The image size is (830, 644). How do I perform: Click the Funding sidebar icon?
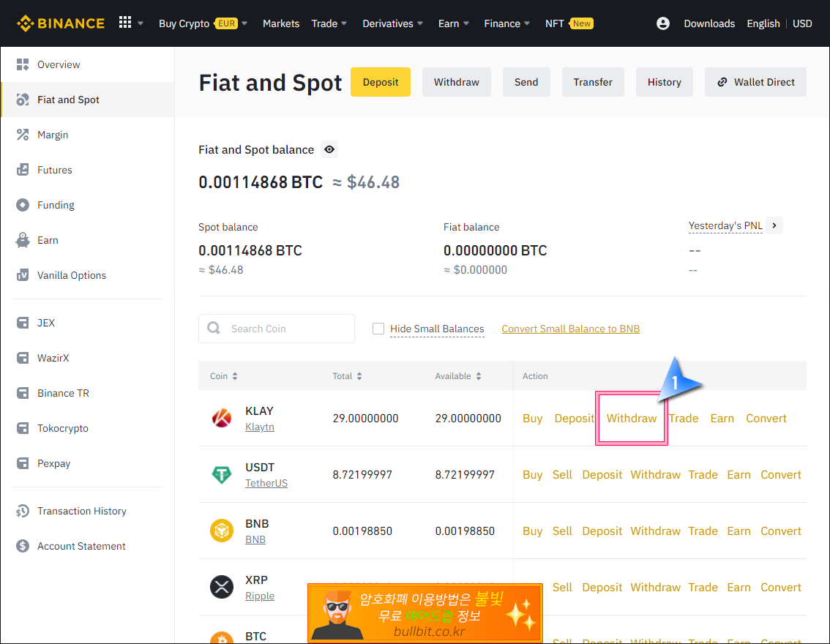(23, 205)
